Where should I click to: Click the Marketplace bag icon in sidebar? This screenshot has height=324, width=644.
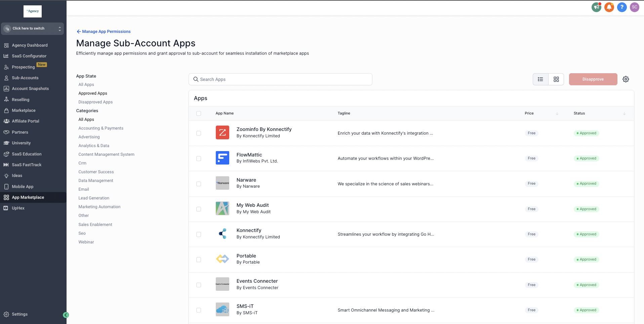click(x=6, y=110)
